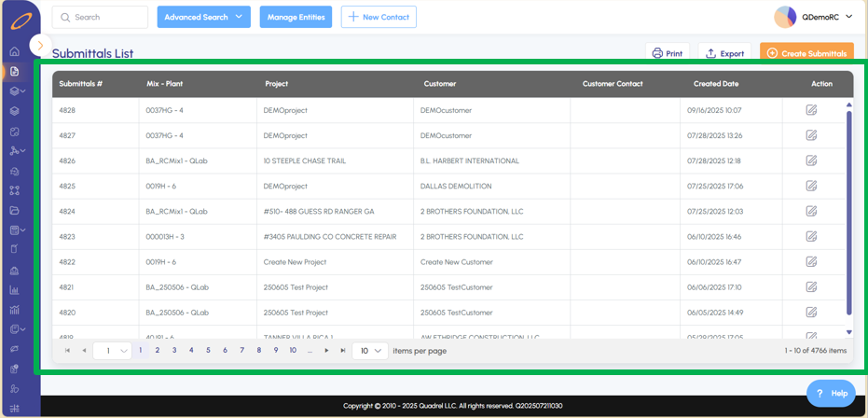
Task: Select the B.L. HARBERT INTERNATIONAL customer cell
Action: click(491, 160)
